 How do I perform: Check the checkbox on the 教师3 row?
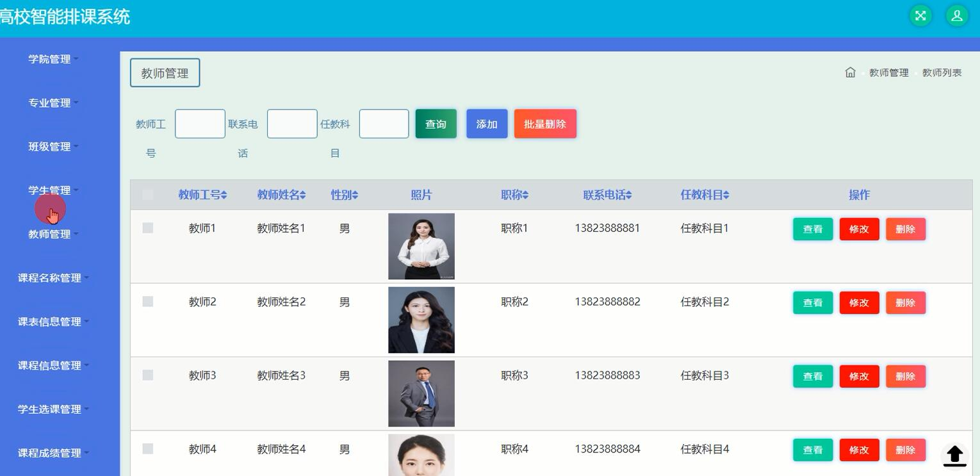click(148, 375)
